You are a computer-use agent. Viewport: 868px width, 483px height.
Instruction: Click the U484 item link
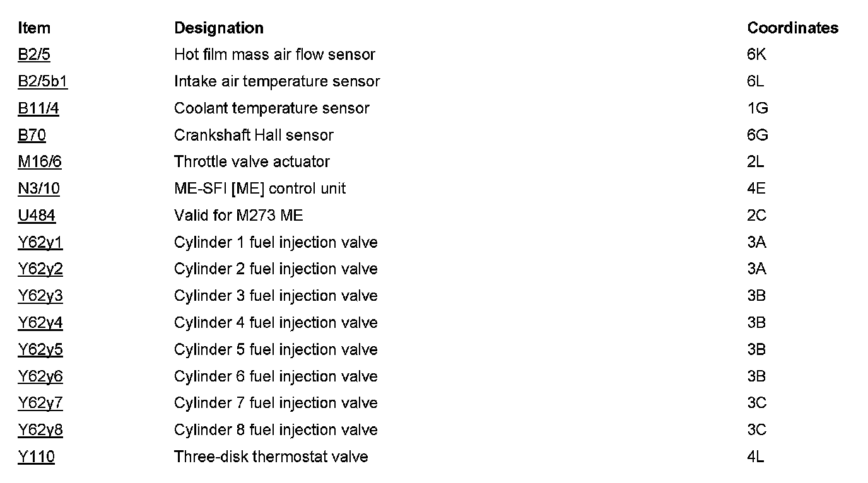coord(37,216)
